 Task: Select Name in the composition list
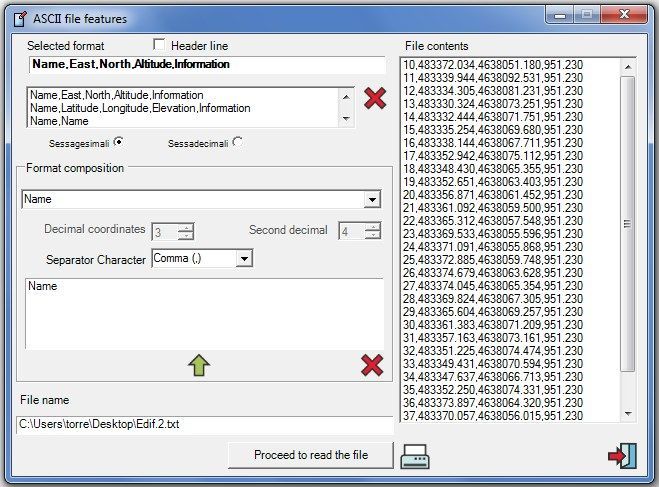(x=42, y=286)
